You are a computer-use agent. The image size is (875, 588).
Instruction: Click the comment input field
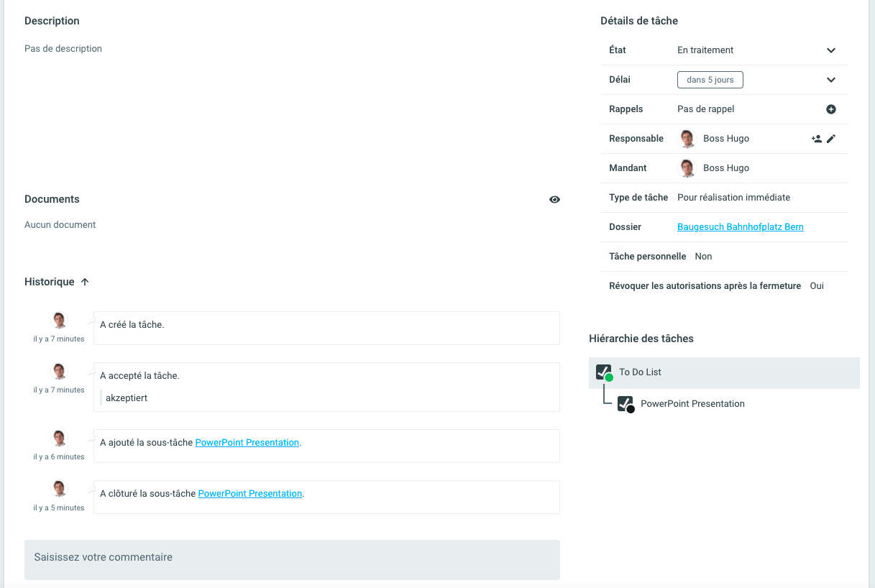click(292, 559)
